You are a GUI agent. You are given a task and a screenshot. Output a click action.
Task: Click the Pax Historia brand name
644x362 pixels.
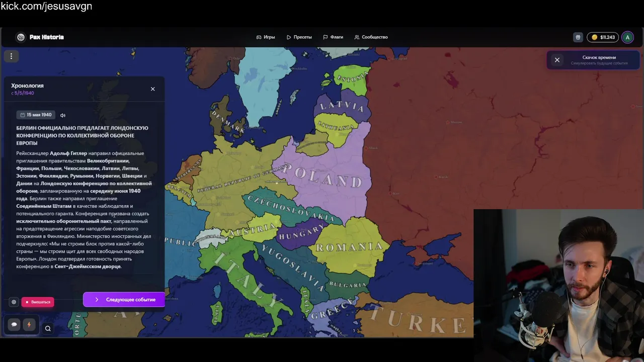pos(46,37)
